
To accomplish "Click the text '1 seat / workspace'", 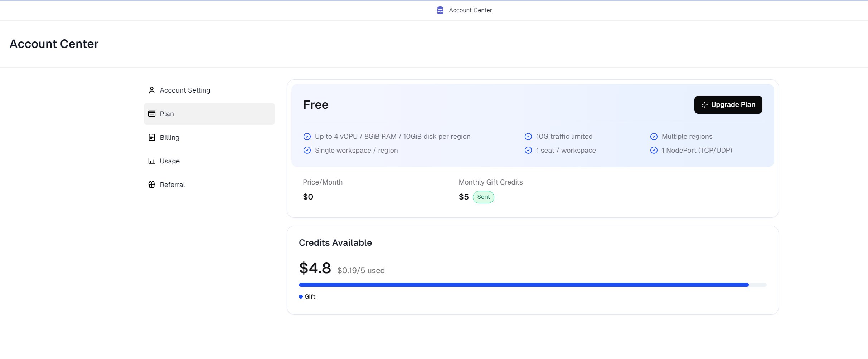I will pos(566,151).
